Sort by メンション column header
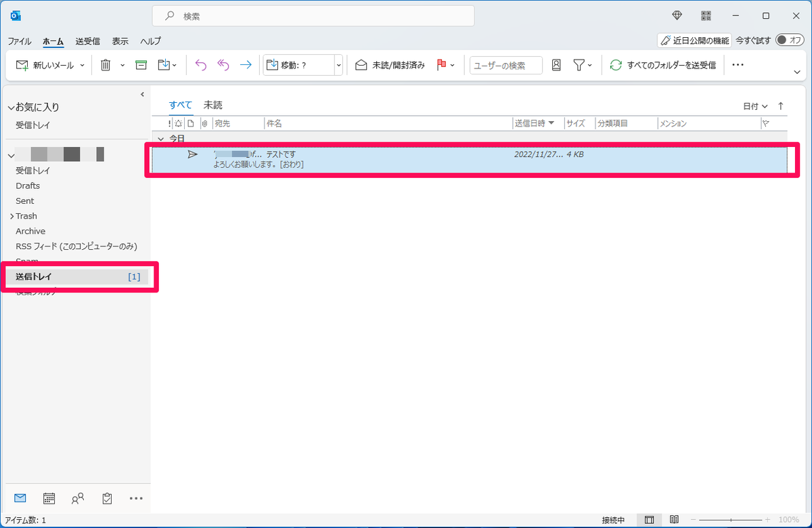 [x=708, y=123]
